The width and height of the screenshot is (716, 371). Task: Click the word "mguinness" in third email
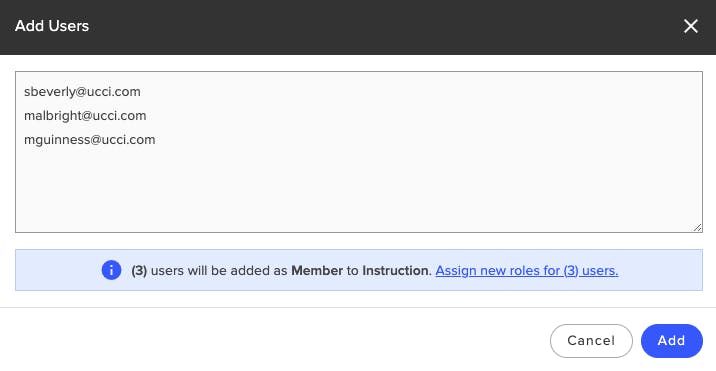[57, 139]
